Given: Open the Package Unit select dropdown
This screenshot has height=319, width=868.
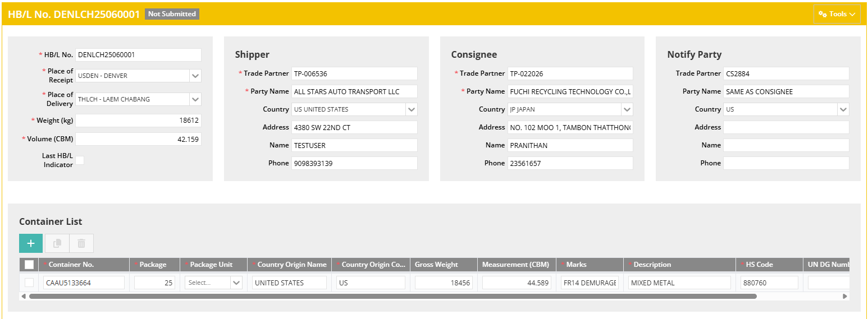Looking at the screenshot, I should (x=236, y=283).
